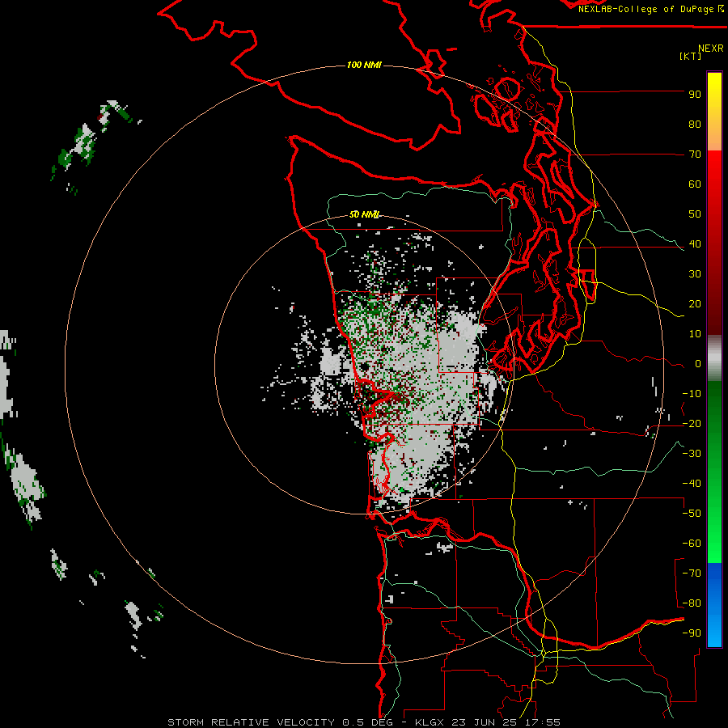Click the -30 value on the velocity scale

692,454
